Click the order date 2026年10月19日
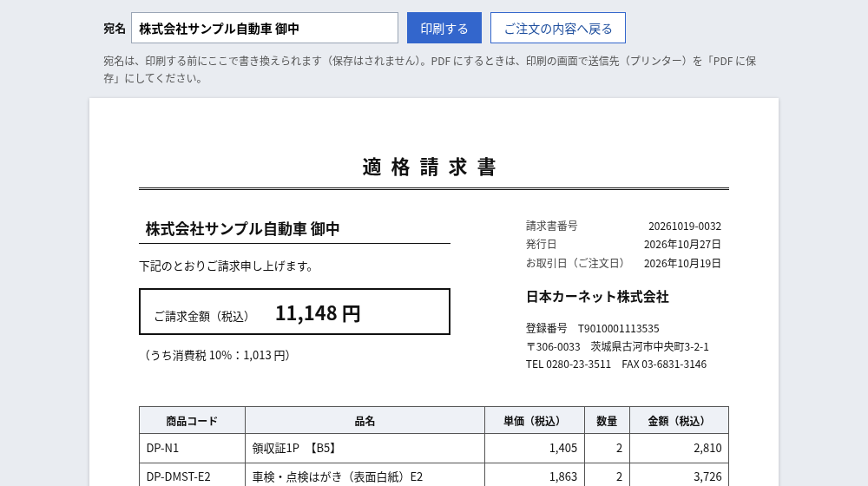This screenshot has width=868, height=486. pos(682,263)
